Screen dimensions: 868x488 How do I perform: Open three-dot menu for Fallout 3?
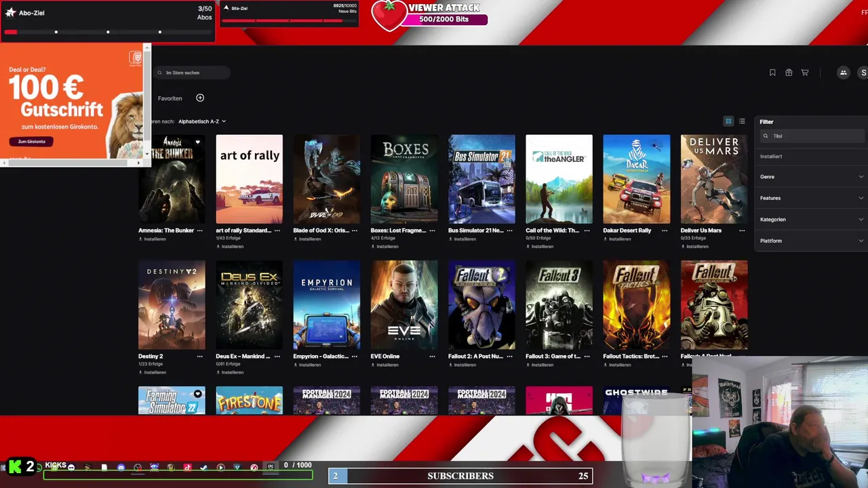pos(587,357)
